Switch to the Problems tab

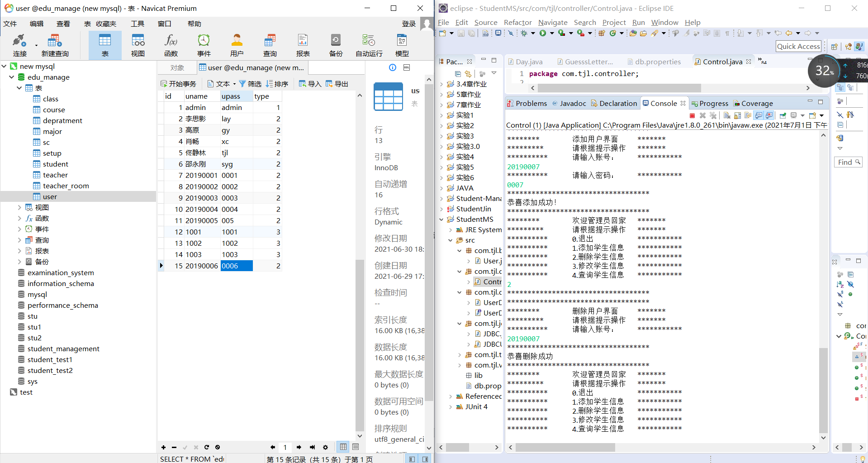coord(527,103)
